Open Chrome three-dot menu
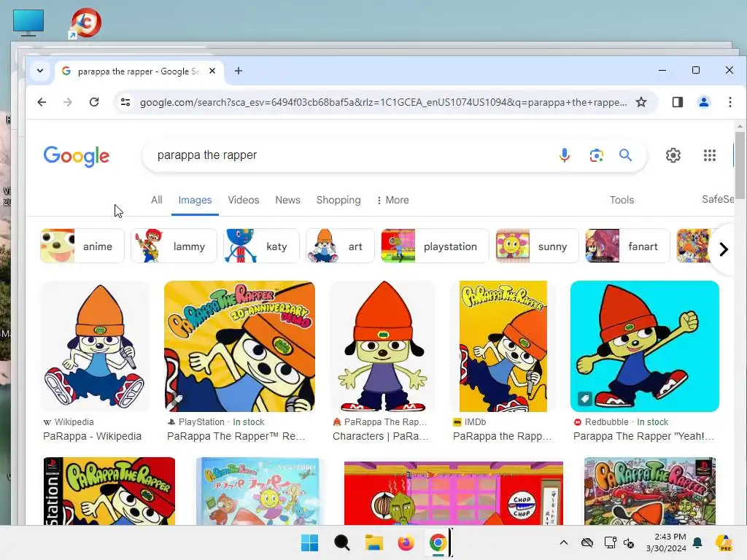 coord(729,102)
